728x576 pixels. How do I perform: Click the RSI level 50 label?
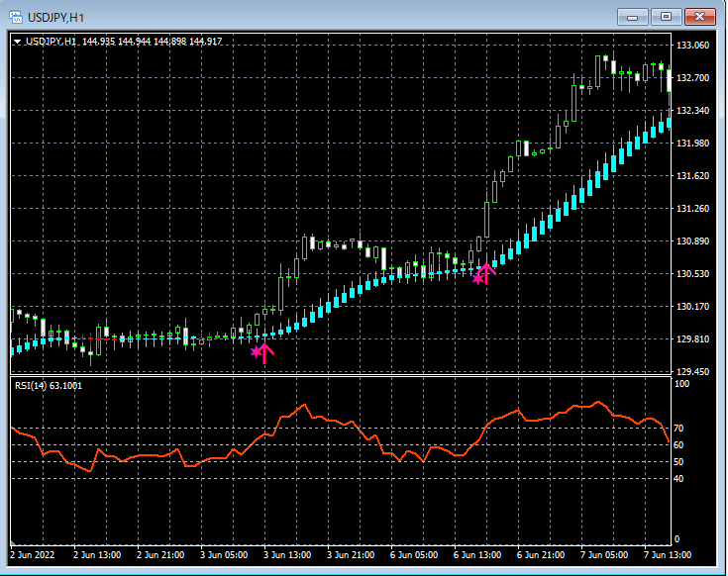[678, 461]
